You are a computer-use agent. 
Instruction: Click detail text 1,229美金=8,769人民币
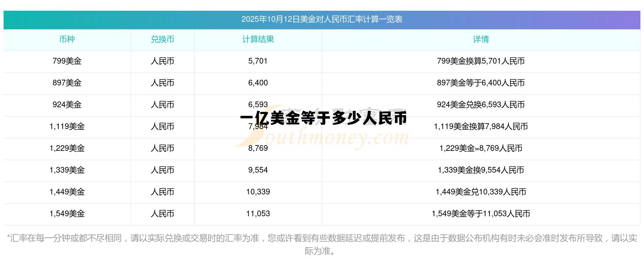tap(481, 148)
